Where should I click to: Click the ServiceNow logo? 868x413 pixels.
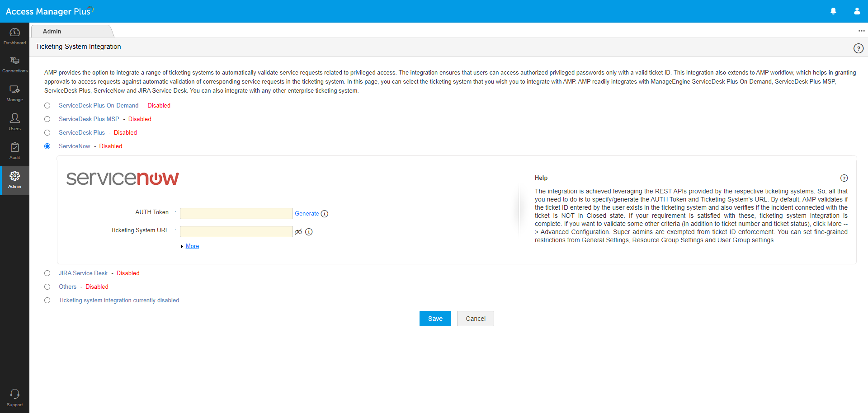pos(123,178)
